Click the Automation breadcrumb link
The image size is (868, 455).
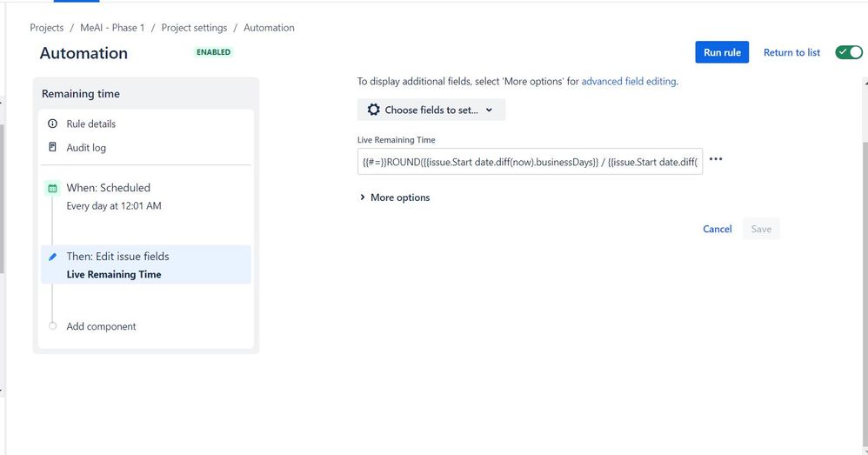(x=269, y=28)
